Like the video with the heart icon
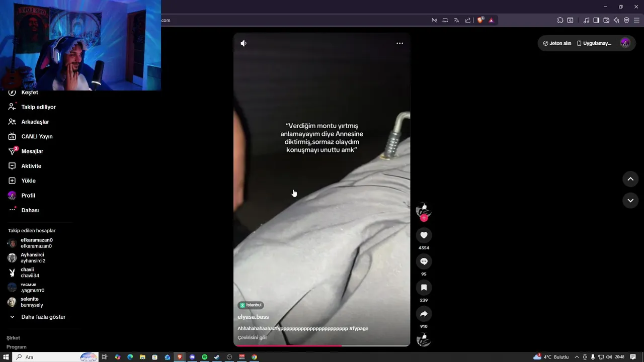The image size is (644, 362). coord(424,235)
